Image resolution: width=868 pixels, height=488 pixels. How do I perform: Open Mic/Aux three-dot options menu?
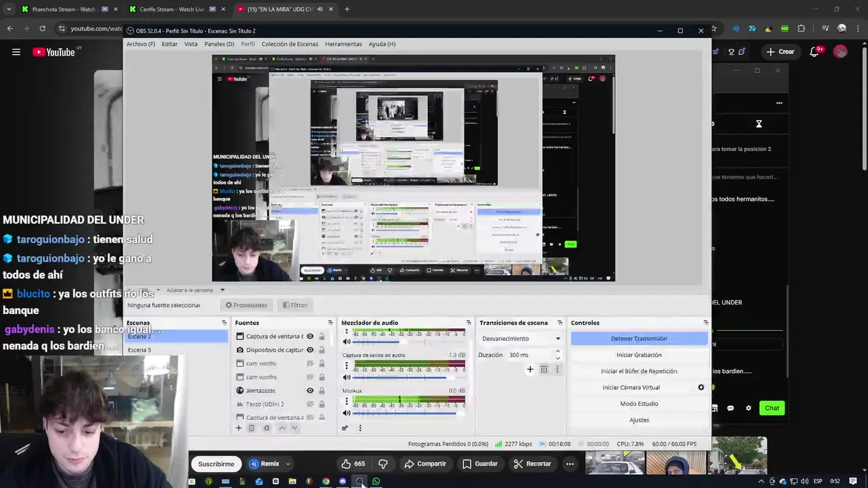tap(347, 401)
